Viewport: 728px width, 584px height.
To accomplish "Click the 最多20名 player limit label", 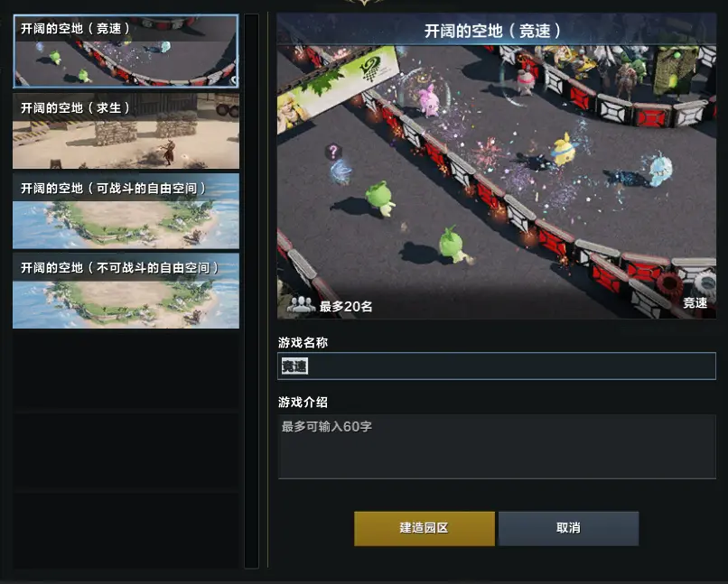I will [346, 306].
